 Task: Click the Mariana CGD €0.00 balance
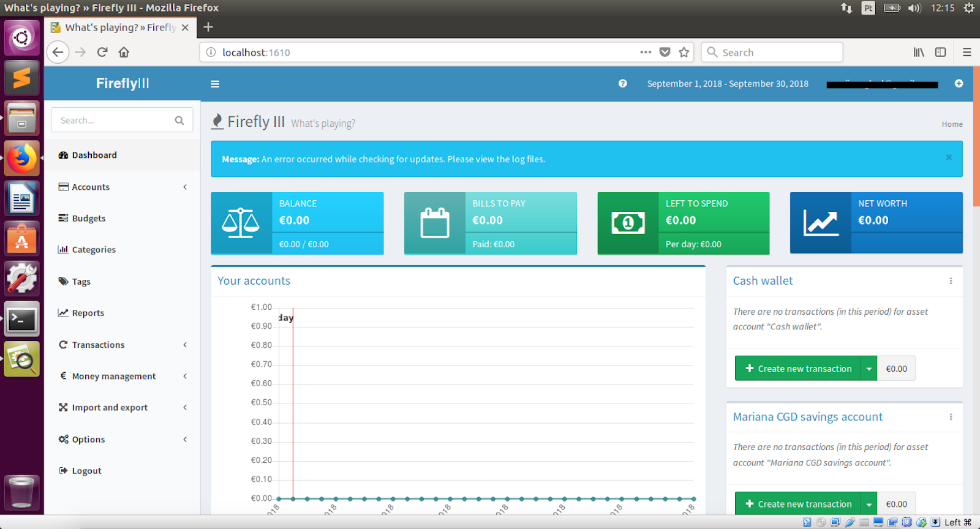[897, 504]
